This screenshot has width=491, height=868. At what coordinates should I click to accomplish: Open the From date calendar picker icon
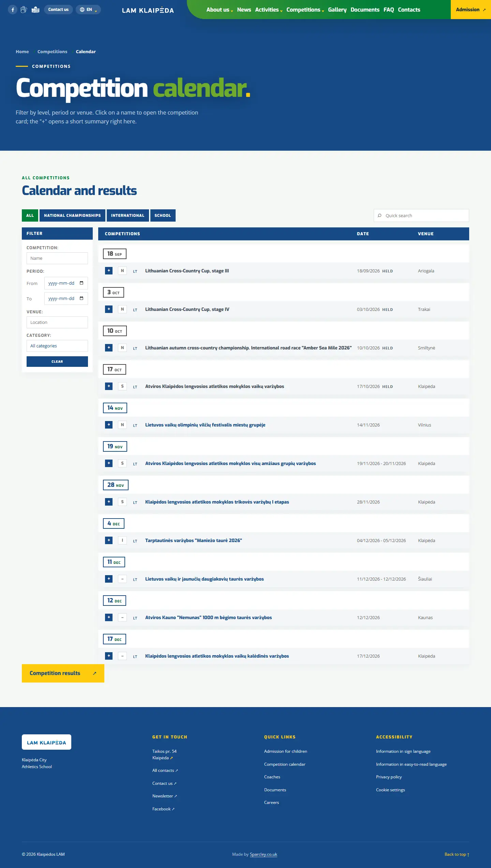point(81,283)
